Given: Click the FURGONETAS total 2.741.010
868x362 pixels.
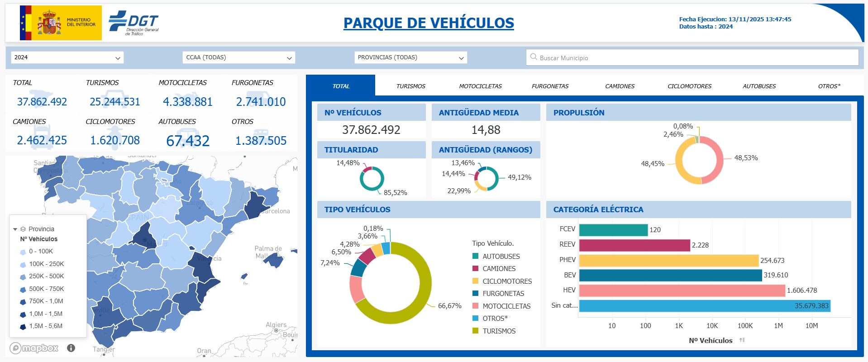Looking at the screenshot, I should coord(261,102).
